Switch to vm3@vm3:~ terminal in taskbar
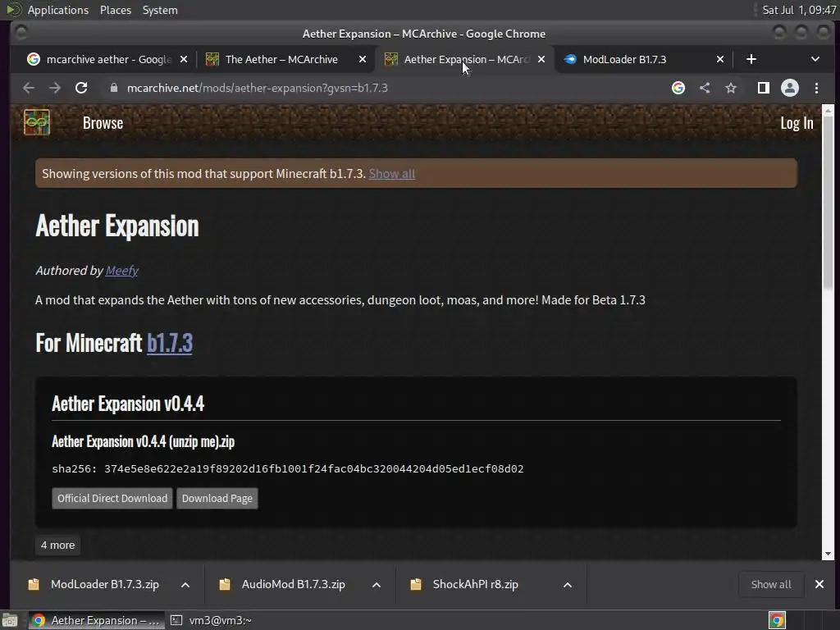 point(211,620)
